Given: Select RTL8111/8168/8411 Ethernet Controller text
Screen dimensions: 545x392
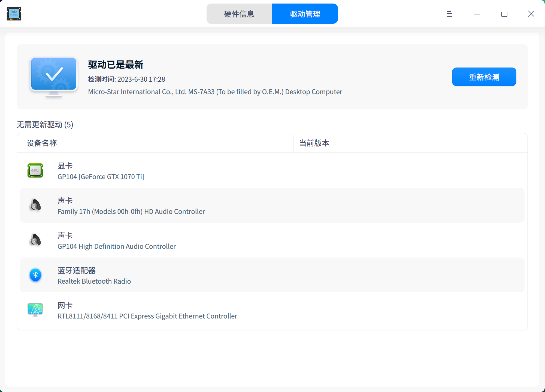Looking at the screenshot, I should point(147,316).
